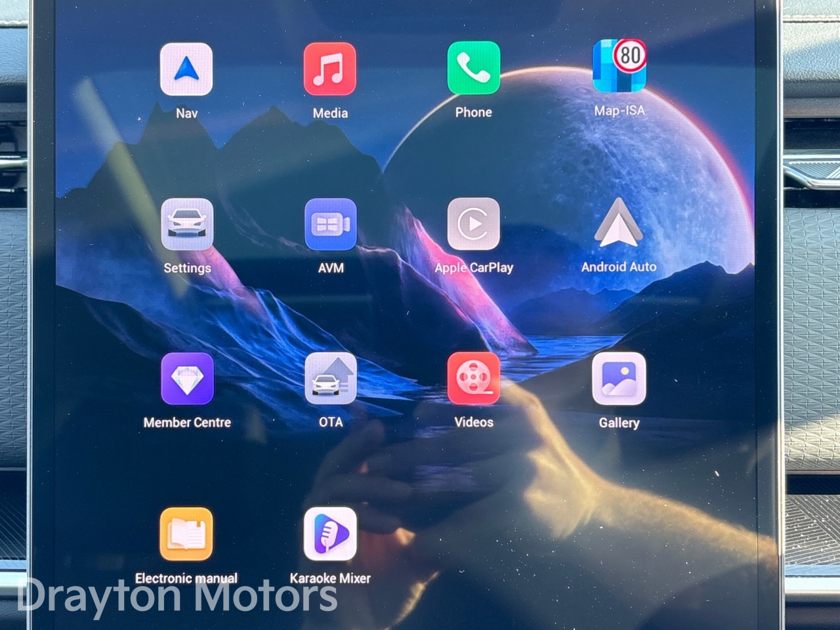Open Map-ISA speed limit app icon

619,67
